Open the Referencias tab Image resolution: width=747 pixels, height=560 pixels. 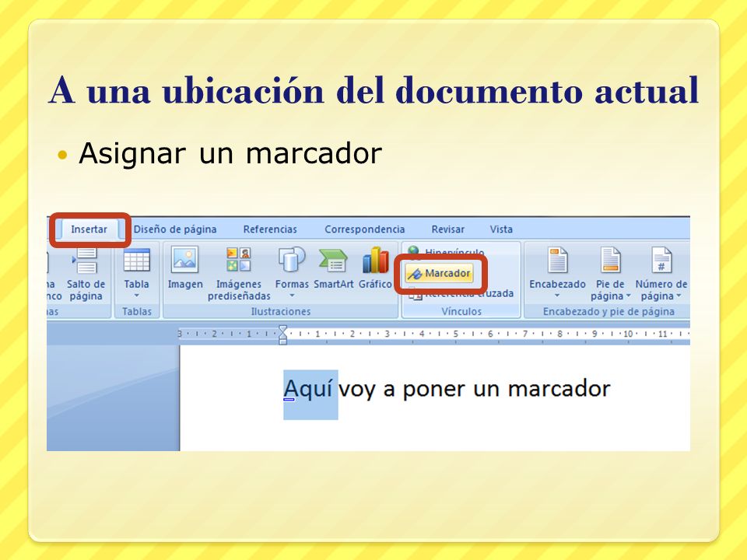tap(270, 229)
